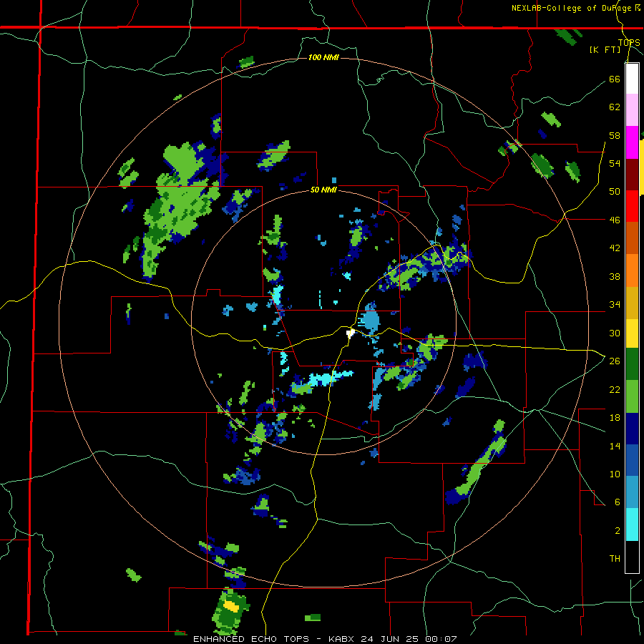Select the light pink legend color band

(632, 109)
